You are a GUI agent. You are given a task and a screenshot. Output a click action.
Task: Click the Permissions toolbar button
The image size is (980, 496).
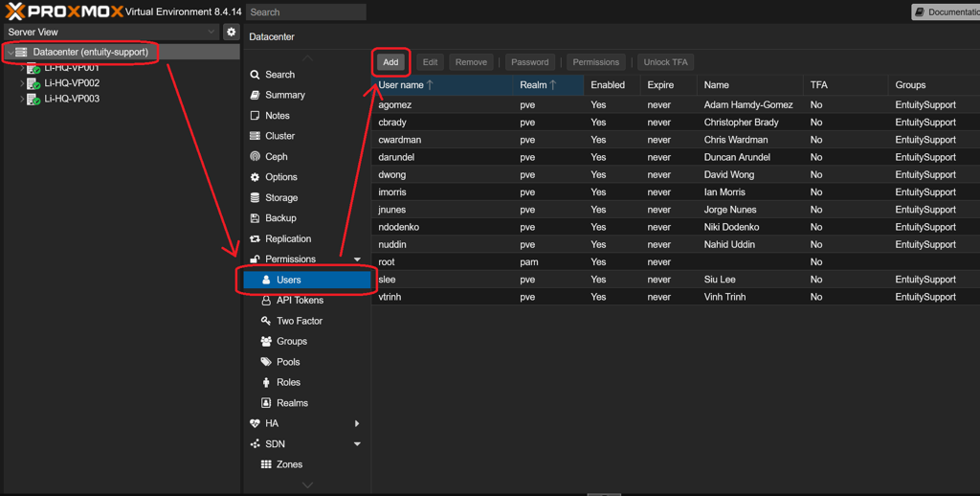595,62
